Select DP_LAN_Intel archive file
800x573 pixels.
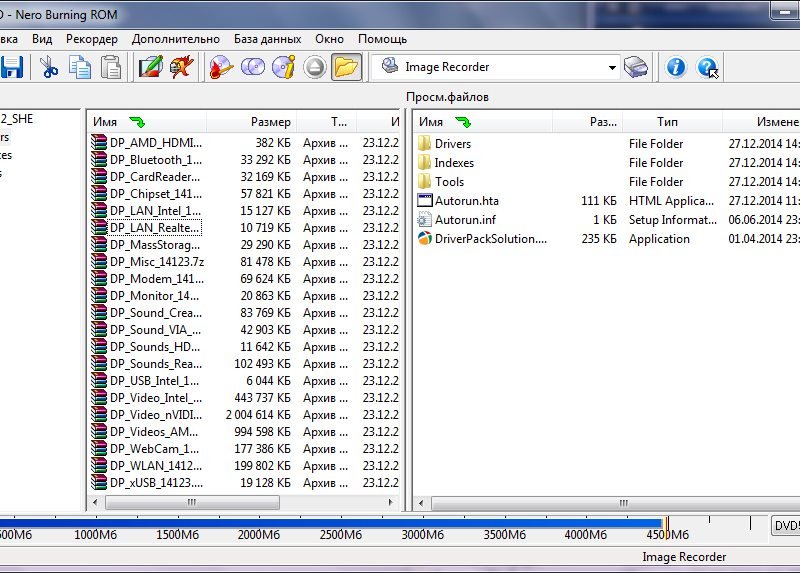[155, 211]
